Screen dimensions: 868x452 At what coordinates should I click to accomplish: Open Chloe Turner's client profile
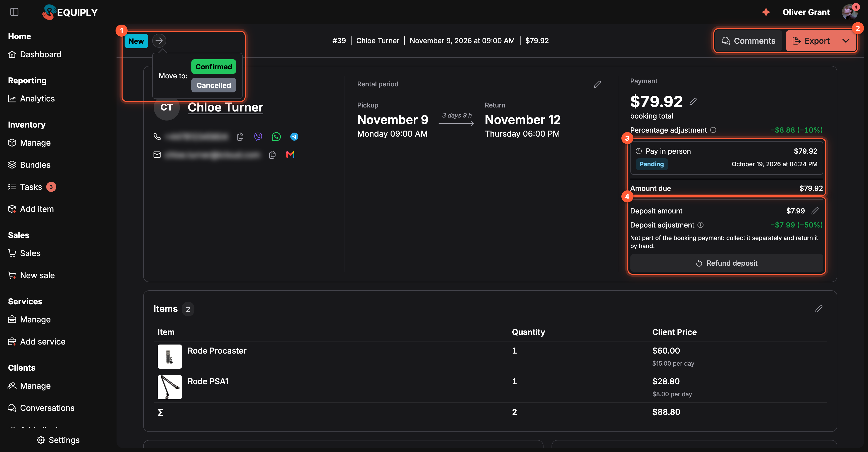(226, 107)
